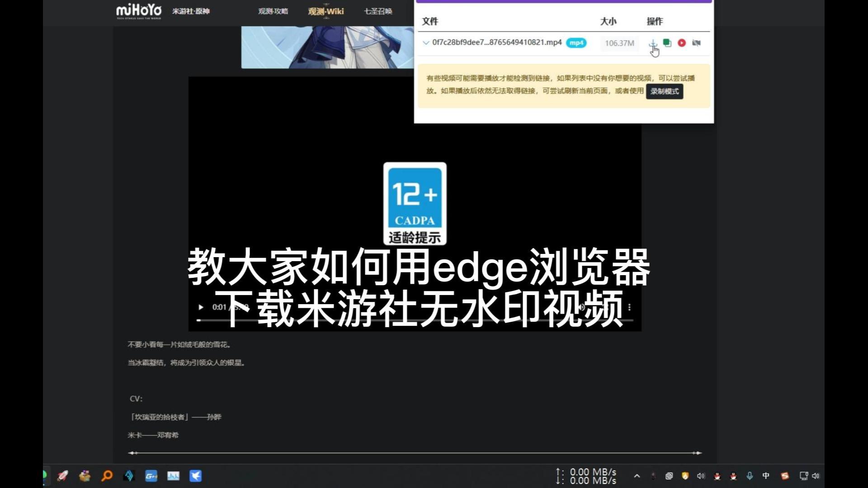The height and width of the screenshot is (488, 868).
Task: Open the 七圣召唤 tab
Action: coord(378,11)
